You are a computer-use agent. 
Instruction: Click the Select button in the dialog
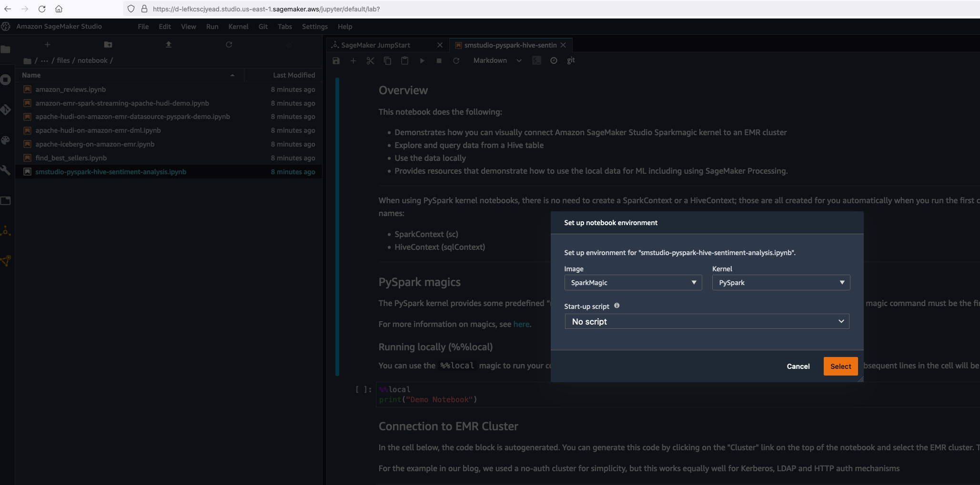click(x=840, y=366)
